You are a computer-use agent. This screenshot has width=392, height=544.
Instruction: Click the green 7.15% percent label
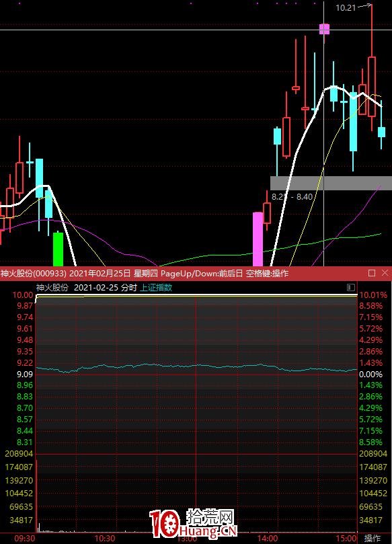coord(371,431)
